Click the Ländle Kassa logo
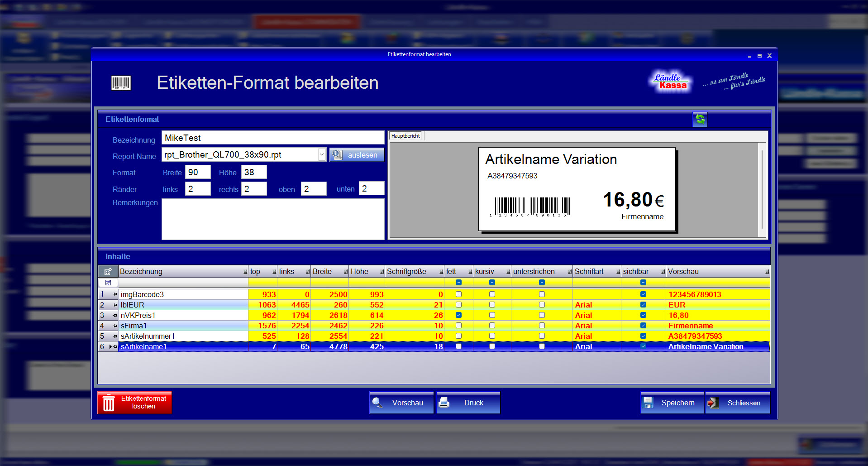868x466 pixels. pyautogui.click(x=672, y=82)
